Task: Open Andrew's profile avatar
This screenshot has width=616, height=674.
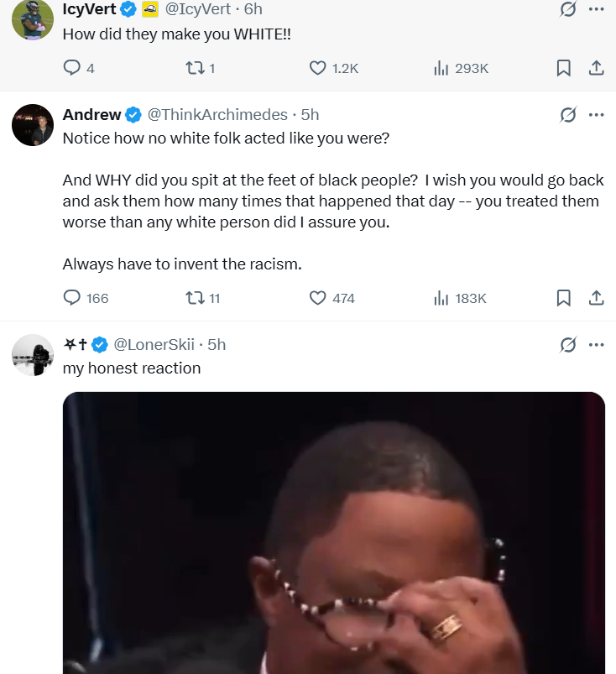Action: pos(33,126)
